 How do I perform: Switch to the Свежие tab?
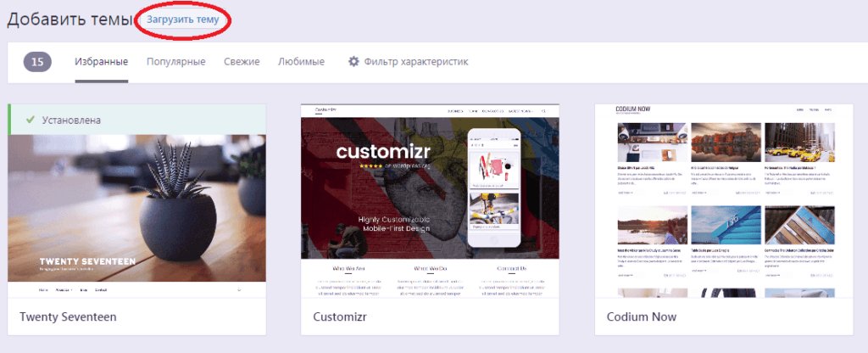(242, 61)
